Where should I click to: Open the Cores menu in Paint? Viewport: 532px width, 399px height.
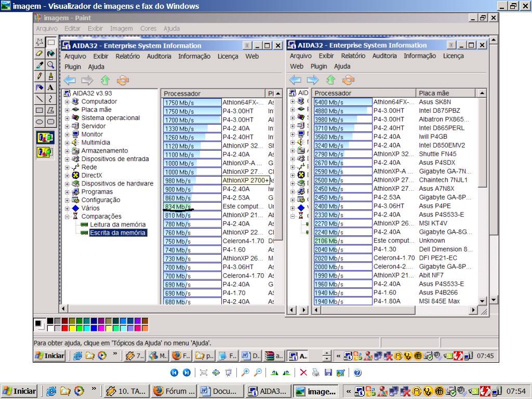(148, 29)
